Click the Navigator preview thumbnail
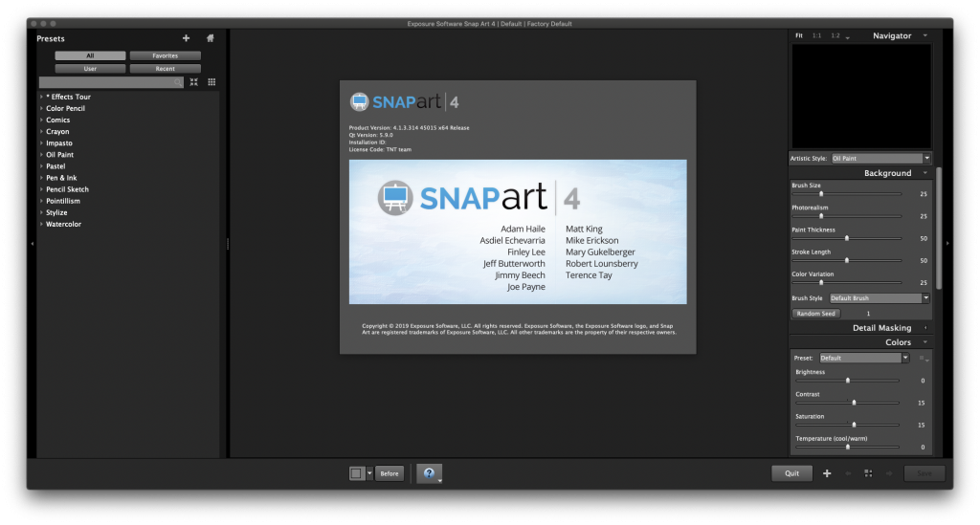This screenshot has width=980, height=525. point(862,97)
